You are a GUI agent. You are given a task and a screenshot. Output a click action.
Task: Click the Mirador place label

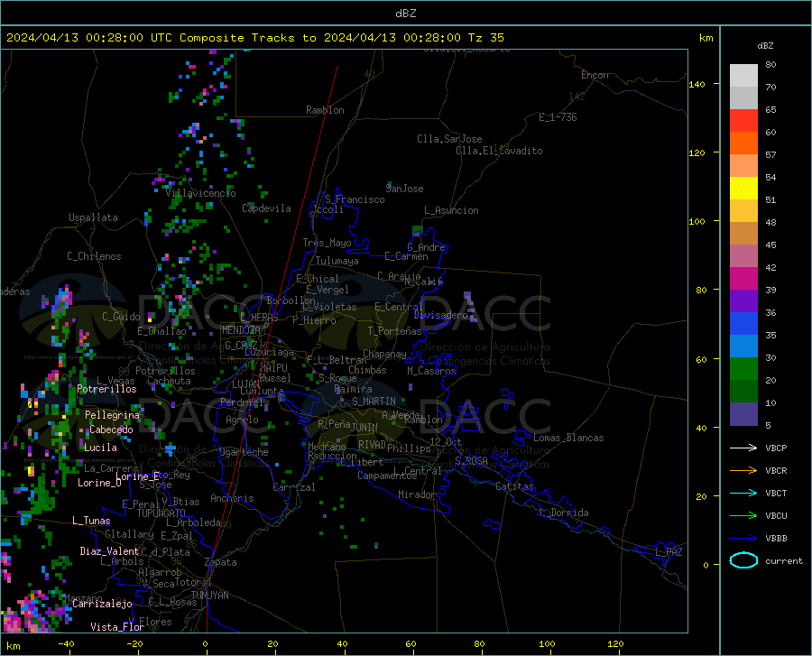tap(417, 494)
